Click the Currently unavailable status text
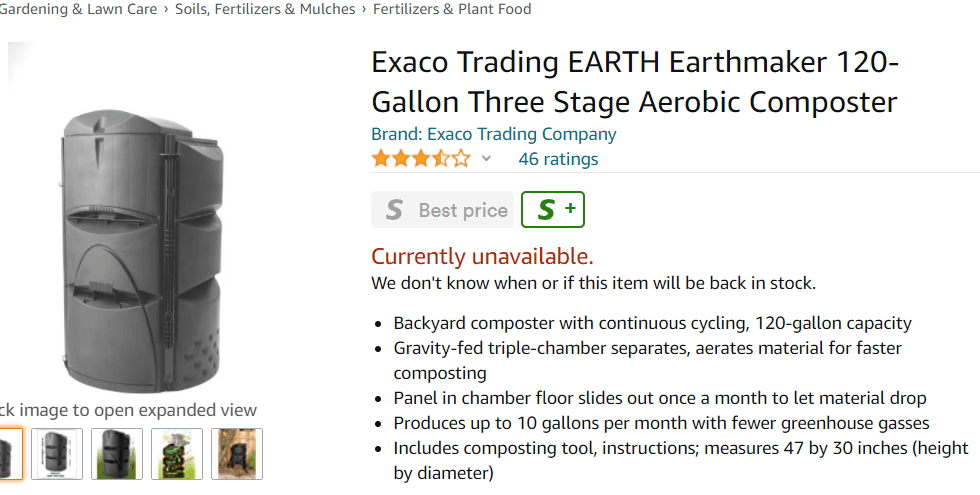 click(x=482, y=256)
